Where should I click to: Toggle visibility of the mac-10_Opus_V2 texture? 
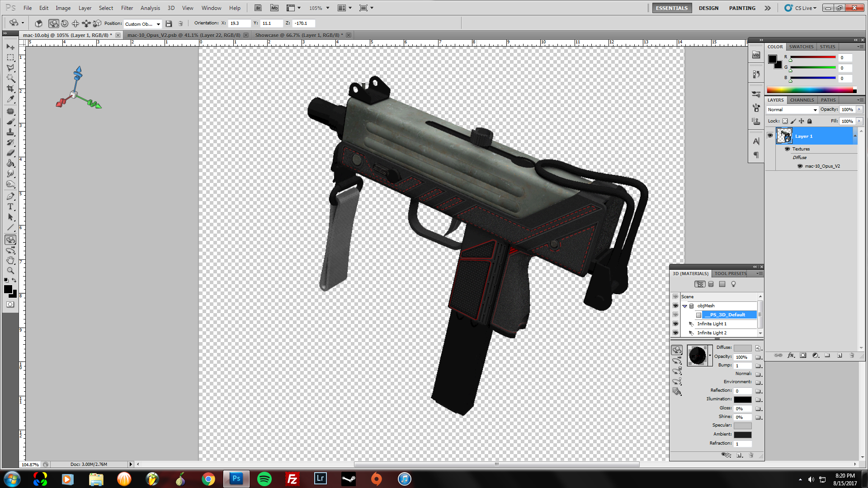point(800,166)
